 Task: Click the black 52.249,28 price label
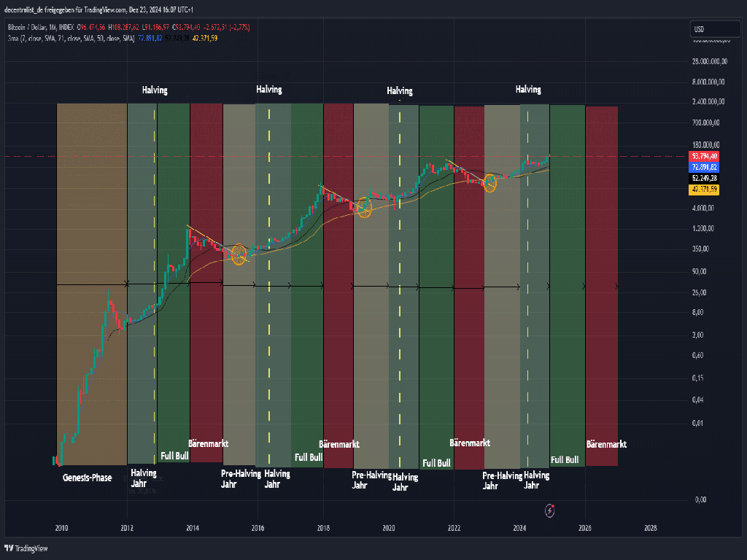(704, 179)
